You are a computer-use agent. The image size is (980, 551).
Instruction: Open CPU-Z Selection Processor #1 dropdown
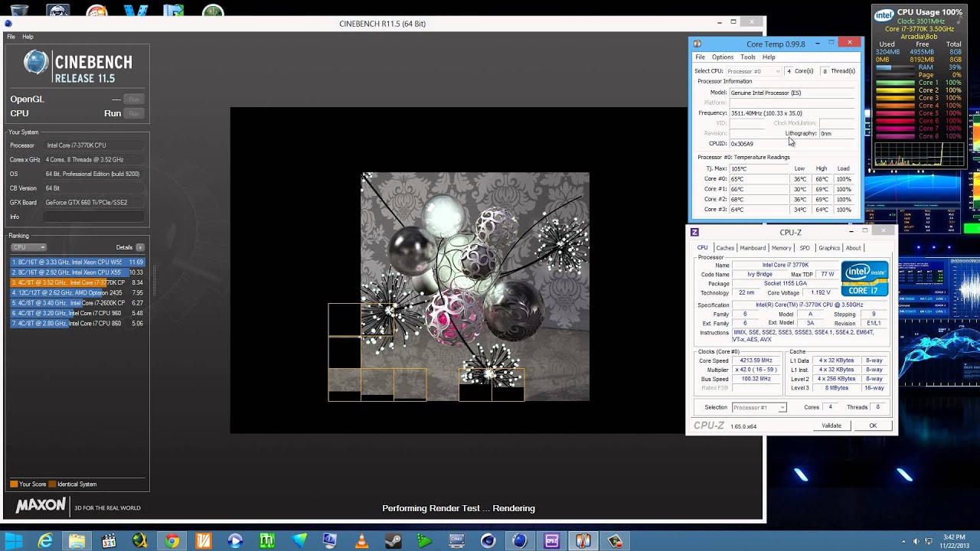[x=759, y=408]
